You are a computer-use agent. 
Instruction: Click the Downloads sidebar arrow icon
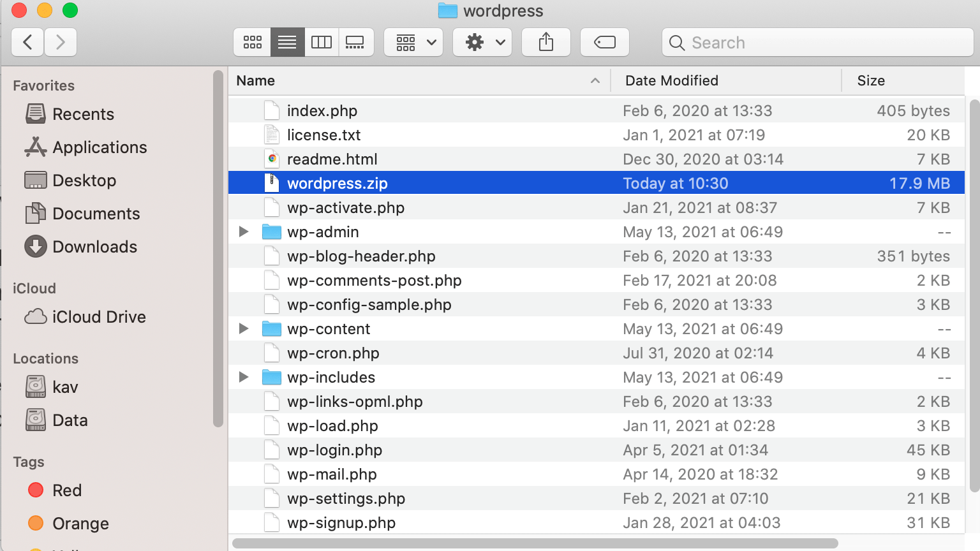tap(36, 247)
